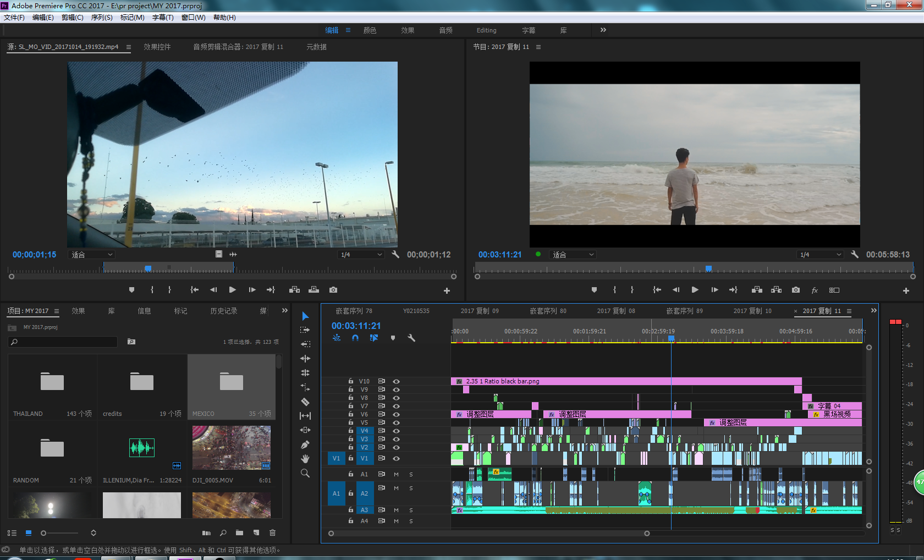Click thumbnail size slider in Project panel
The image size is (924, 560).
(x=59, y=532)
